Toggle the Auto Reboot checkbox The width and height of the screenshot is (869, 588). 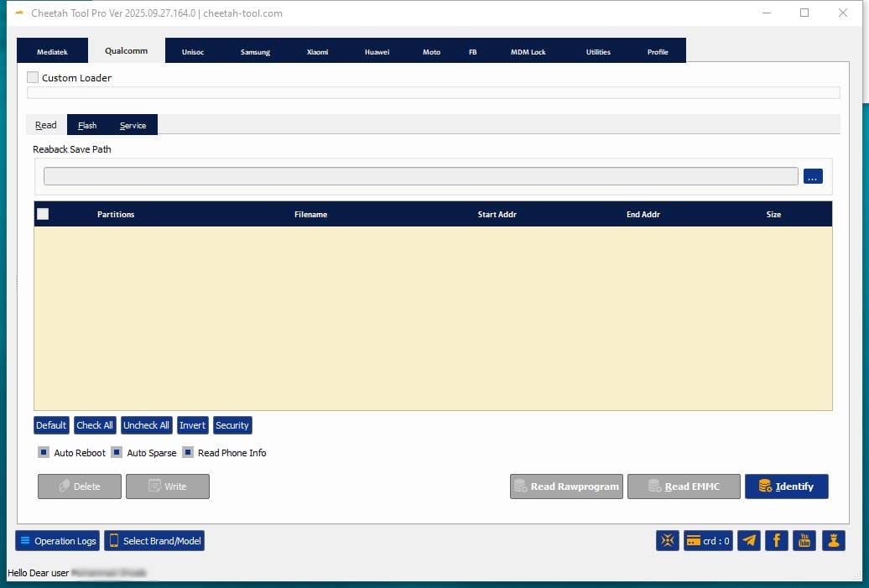point(44,453)
